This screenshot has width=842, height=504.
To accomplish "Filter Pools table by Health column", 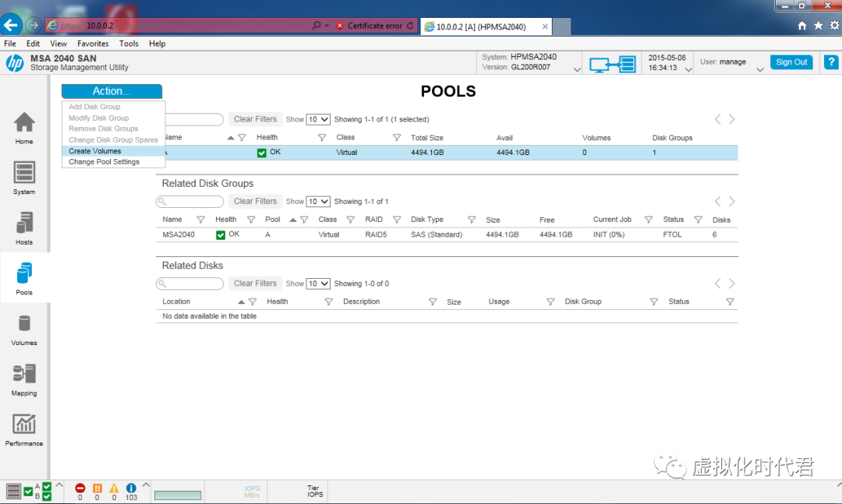I will (x=322, y=138).
